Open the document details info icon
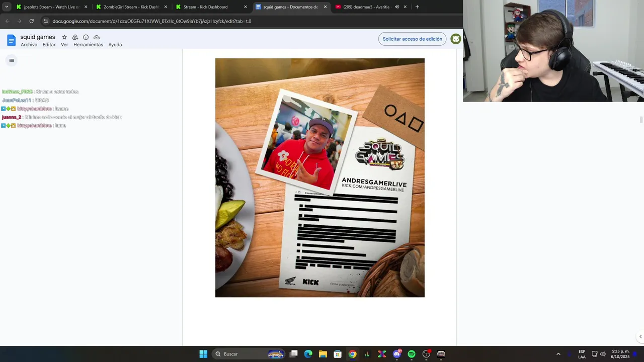This screenshot has width=644, height=362. (86, 37)
